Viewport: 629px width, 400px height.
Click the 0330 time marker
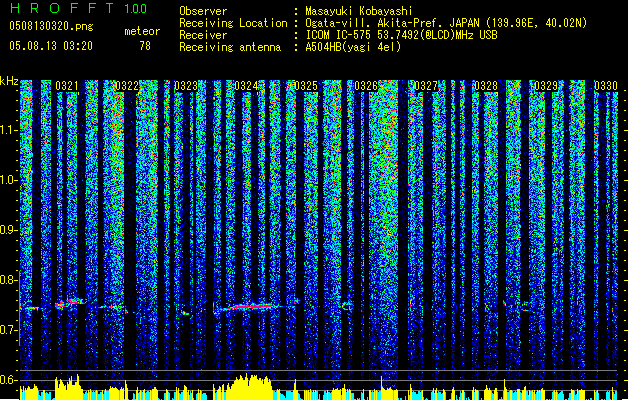pyautogui.click(x=606, y=86)
